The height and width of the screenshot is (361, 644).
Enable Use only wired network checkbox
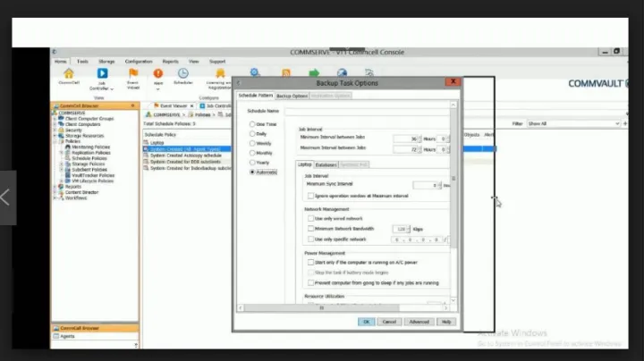(x=309, y=218)
